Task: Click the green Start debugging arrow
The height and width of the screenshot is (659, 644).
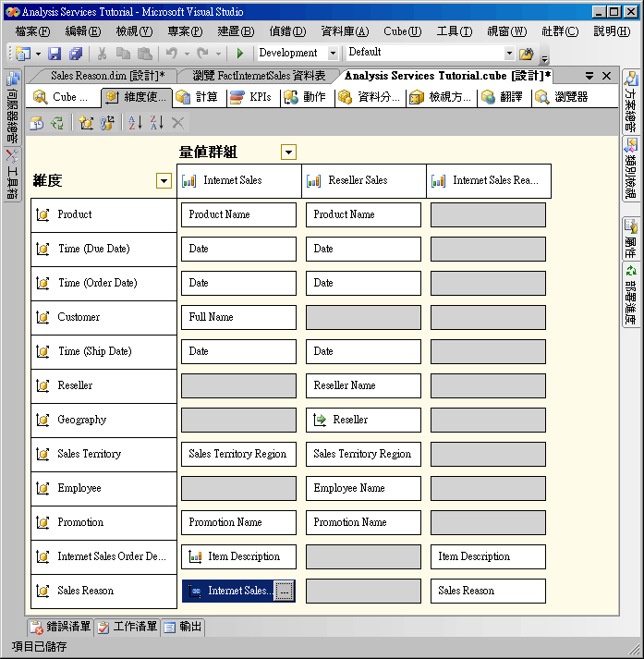Action: click(240, 54)
